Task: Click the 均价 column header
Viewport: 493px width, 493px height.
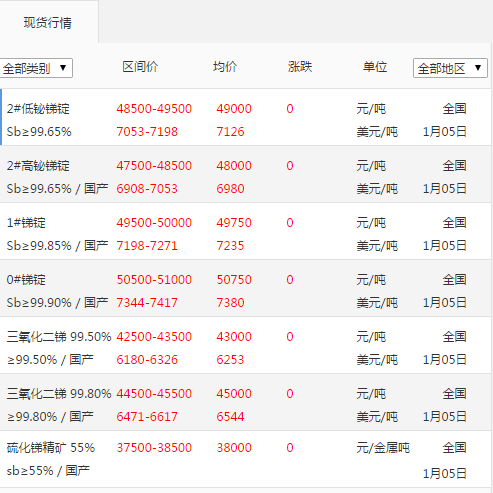Action: 225,67
